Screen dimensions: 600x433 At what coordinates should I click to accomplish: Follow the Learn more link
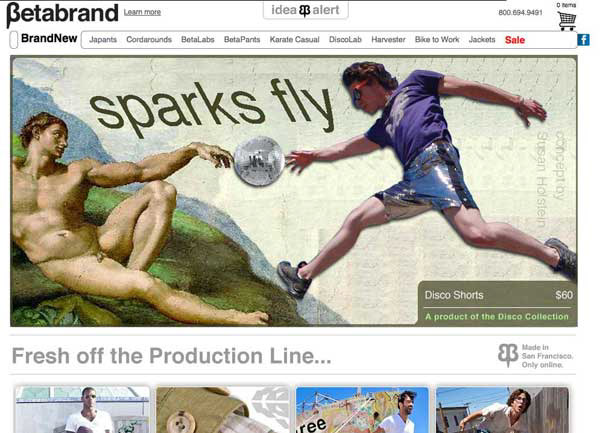pos(142,12)
